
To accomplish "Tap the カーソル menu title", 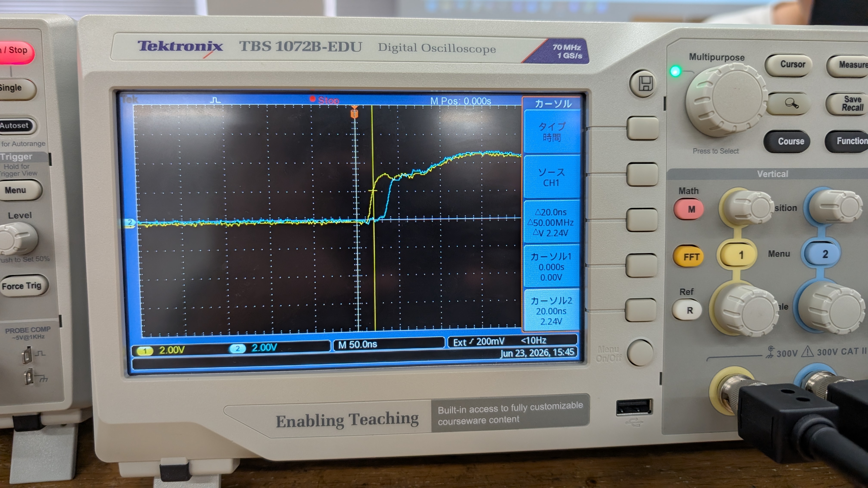I will tap(553, 103).
